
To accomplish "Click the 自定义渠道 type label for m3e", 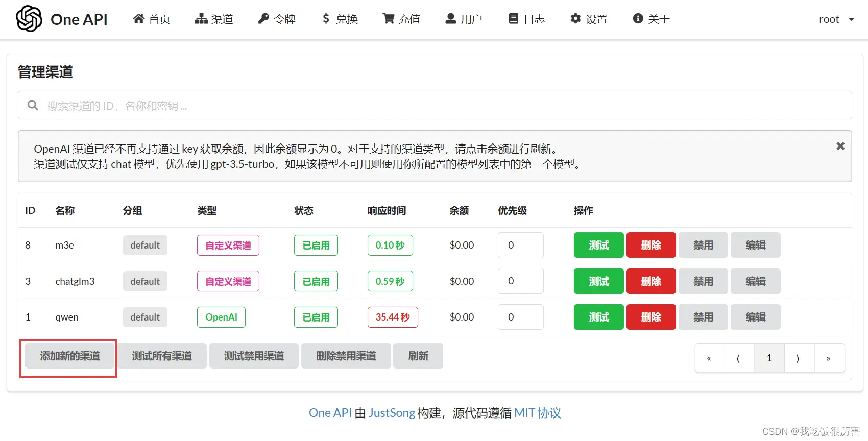I will click(228, 245).
